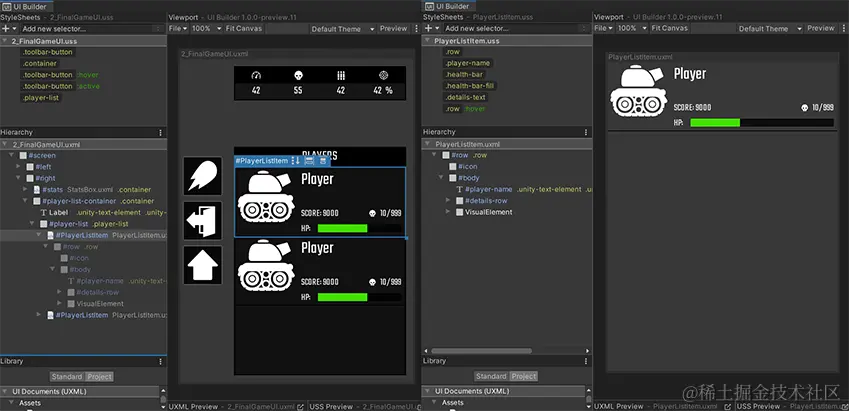Image resolution: width=849 pixels, height=411 pixels.
Task: Select the .row :hover selector
Action: (x=465, y=109)
